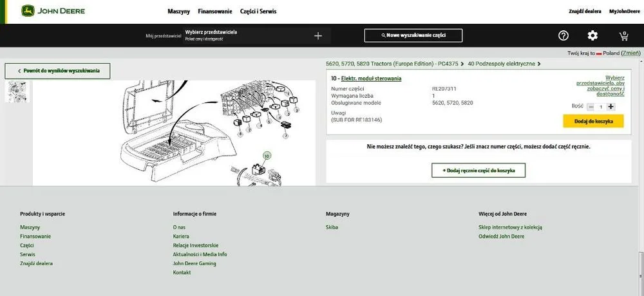
Task: Open Części i Serwis menu
Action: click(x=258, y=12)
